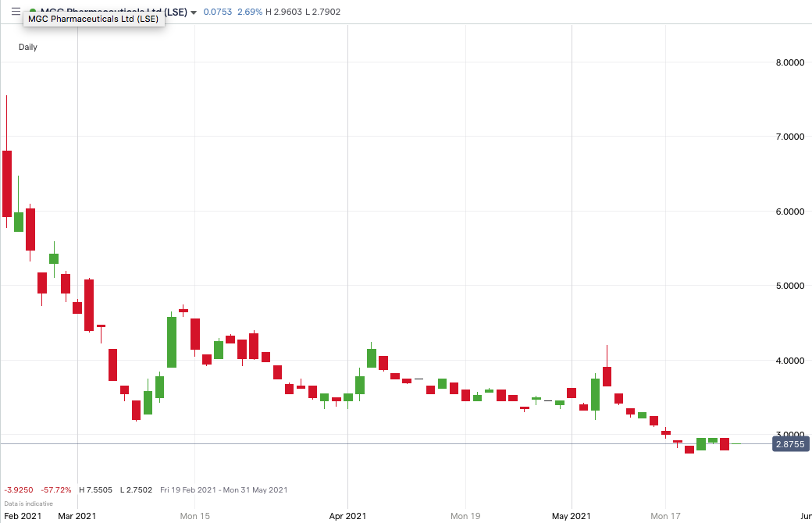
Task: Click the -57.72% period change figure
Action: pyautogui.click(x=56, y=490)
